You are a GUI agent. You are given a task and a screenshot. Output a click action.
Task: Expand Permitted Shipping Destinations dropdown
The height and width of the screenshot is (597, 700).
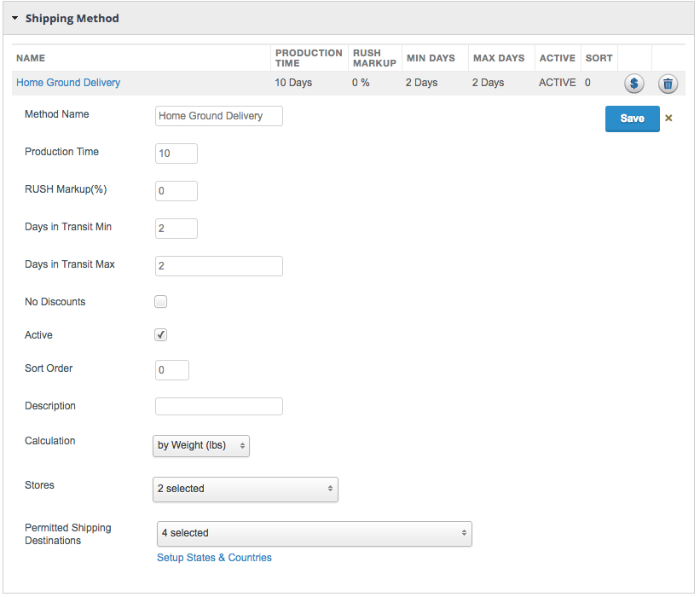click(314, 533)
